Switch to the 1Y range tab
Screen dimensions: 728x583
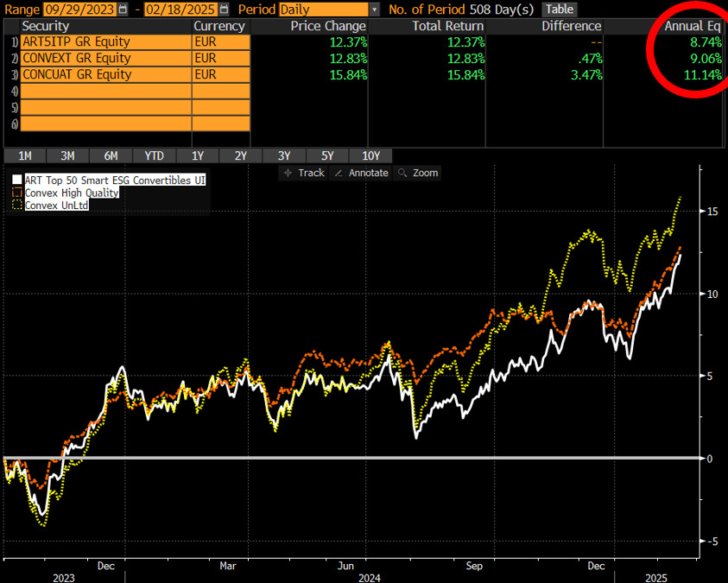click(198, 155)
